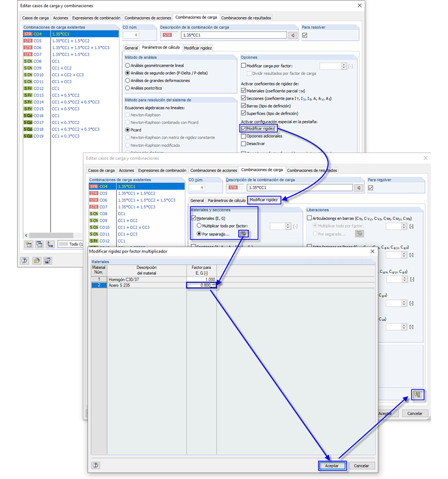Toggle Barras (tipo de definición) checkbox

(243, 106)
